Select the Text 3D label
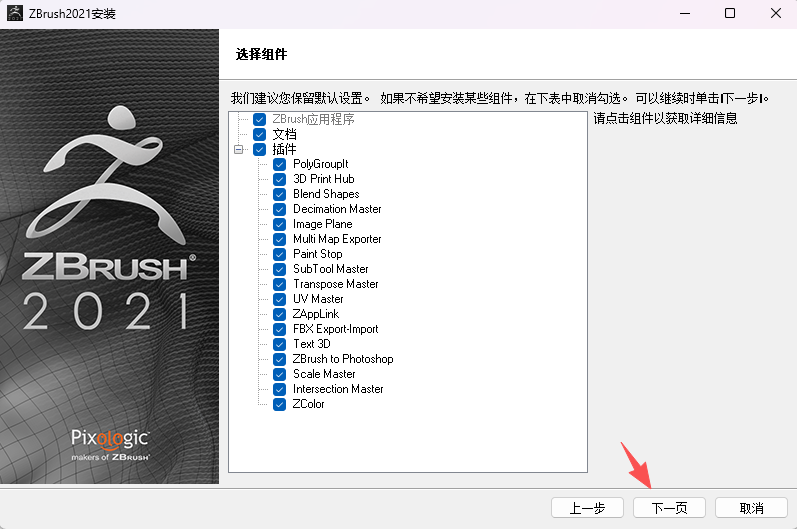The image size is (797, 529). (312, 344)
